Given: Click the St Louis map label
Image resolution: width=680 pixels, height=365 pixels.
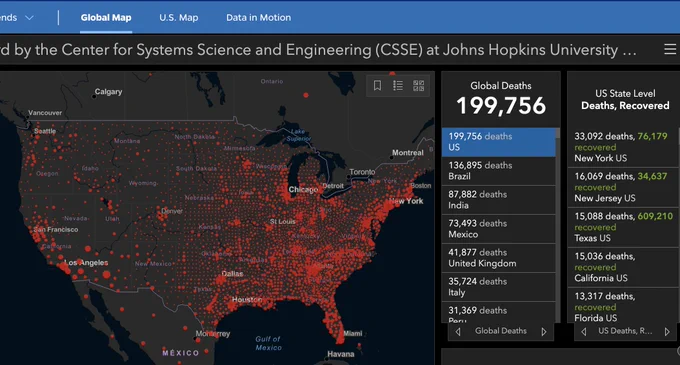Looking at the screenshot, I should [x=282, y=222].
